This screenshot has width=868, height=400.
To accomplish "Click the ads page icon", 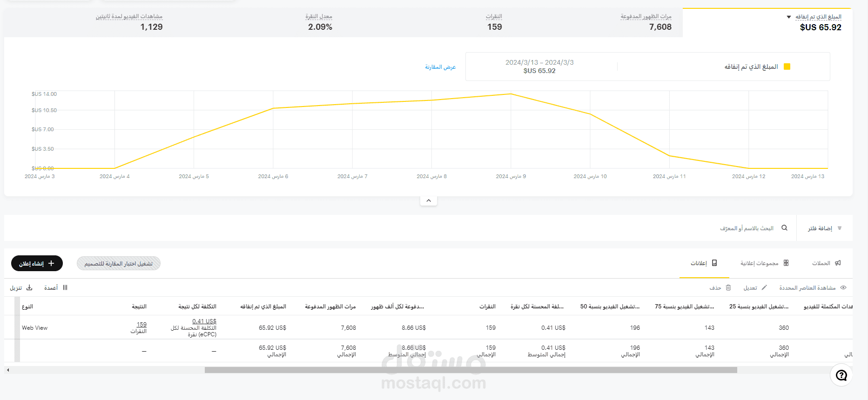I will 714,263.
